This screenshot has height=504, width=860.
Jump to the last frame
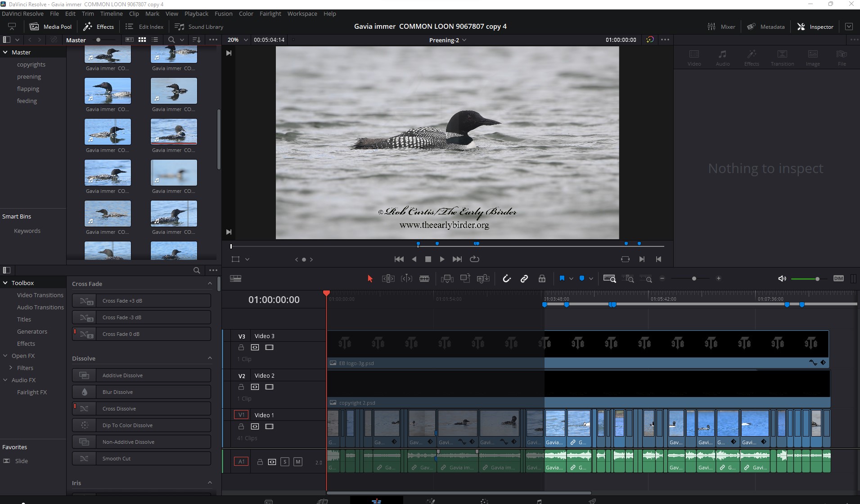point(457,259)
